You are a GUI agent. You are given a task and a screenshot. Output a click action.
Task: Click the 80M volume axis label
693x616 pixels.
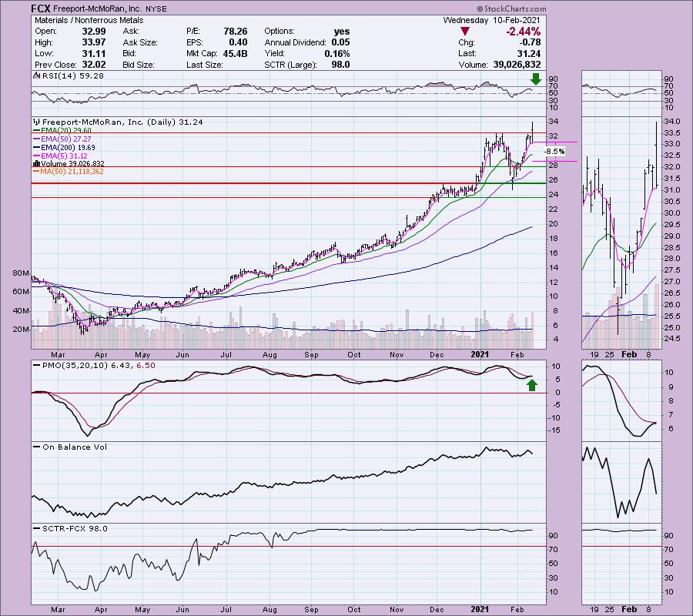point(22,273)
